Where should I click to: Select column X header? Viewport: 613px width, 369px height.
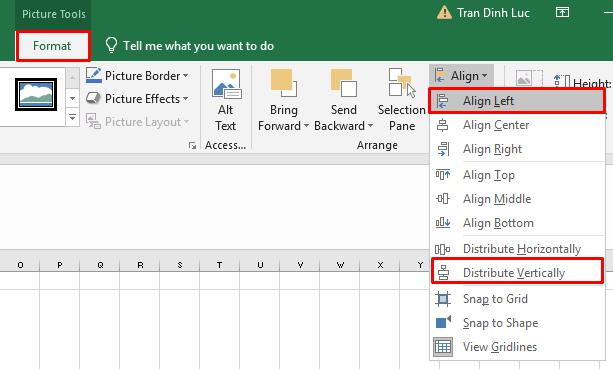(380, 265)
